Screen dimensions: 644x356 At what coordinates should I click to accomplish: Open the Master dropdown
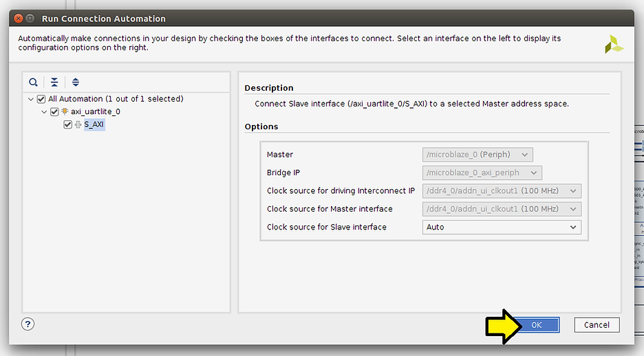[x=477, y=155]
